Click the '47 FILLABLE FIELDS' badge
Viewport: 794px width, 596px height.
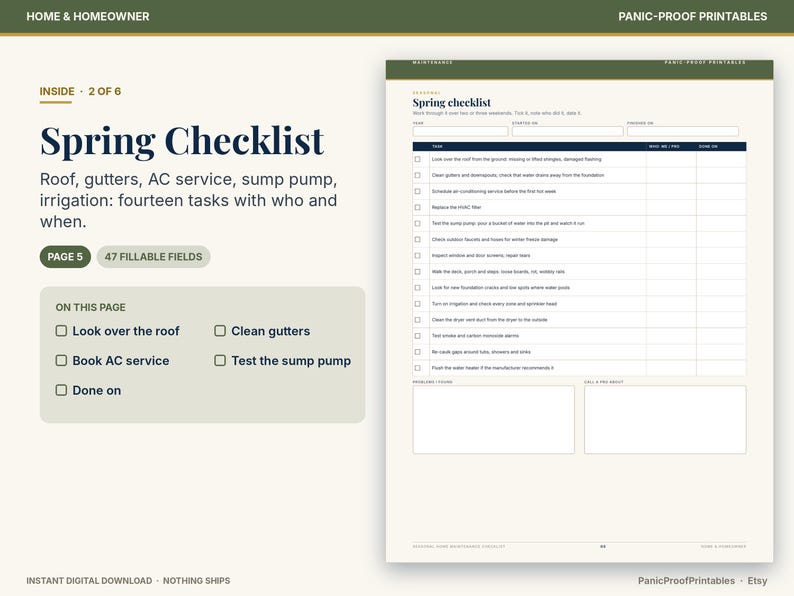point(153,257)
